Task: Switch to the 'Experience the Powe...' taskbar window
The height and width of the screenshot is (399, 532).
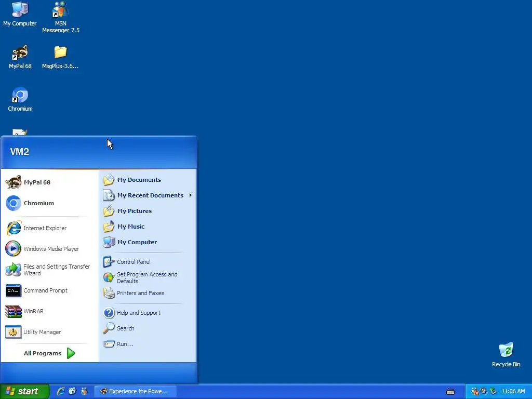Action: (x=136, y=392)
